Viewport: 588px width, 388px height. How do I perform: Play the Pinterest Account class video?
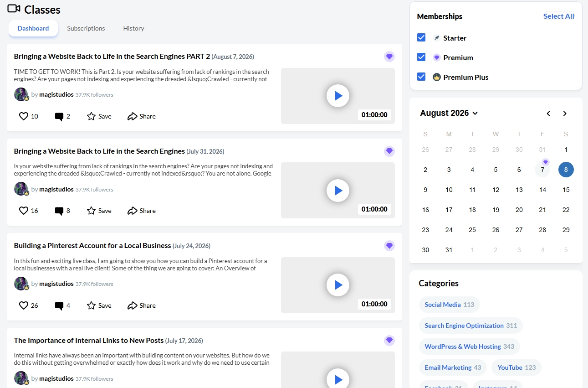[x=338, y=285]
